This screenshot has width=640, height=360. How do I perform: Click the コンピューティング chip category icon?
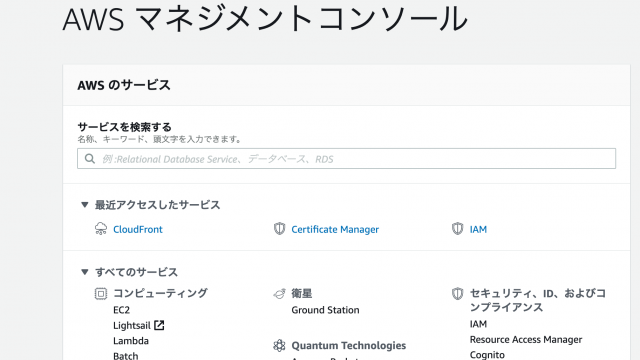click(x=101, y=293)
